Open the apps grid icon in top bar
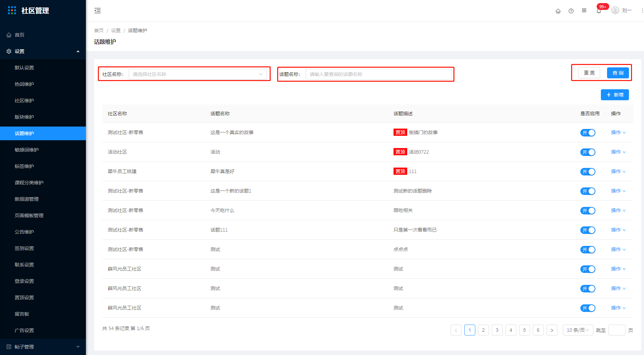 click(584, 11)
